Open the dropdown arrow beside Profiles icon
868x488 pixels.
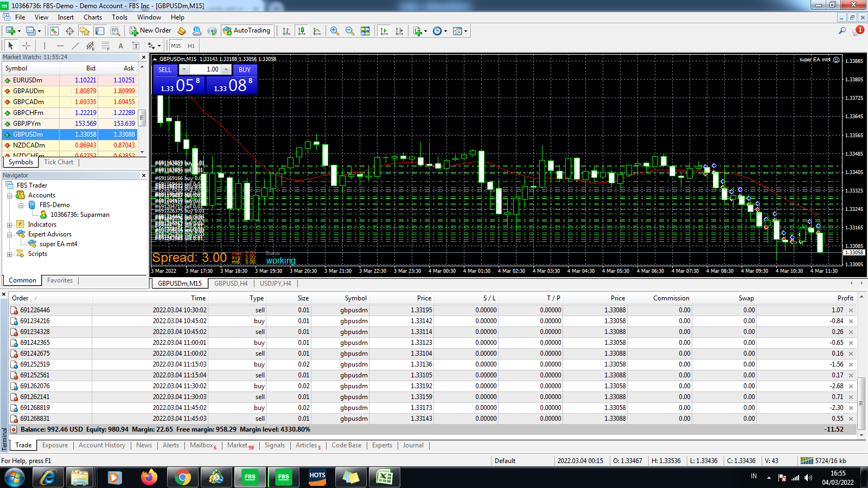[x=39, y=31]
